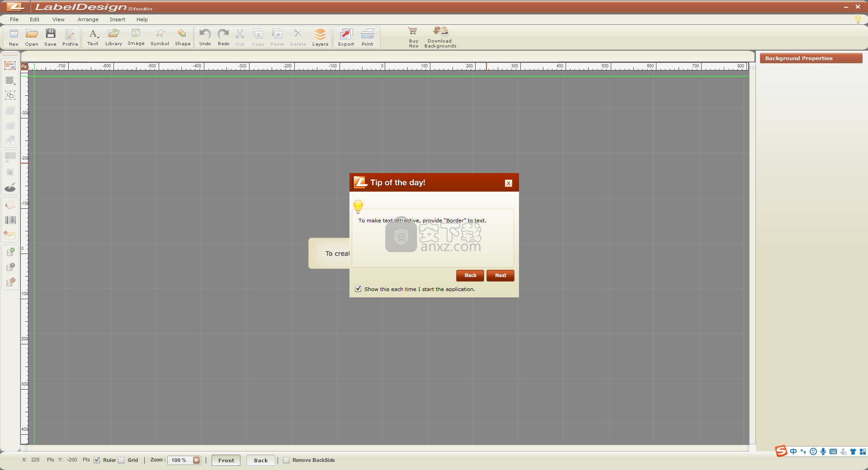
Task: Open the Help menu
Action: (x=142, y=19)
